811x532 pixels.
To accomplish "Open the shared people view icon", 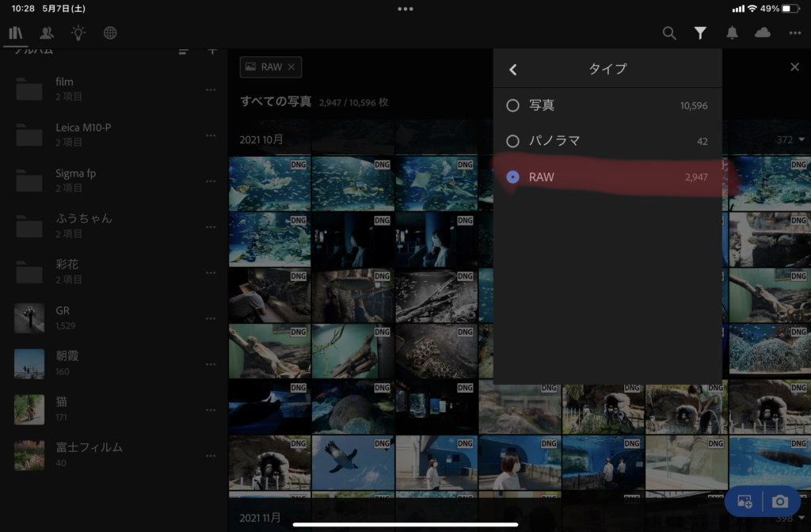I will (47, 33).
